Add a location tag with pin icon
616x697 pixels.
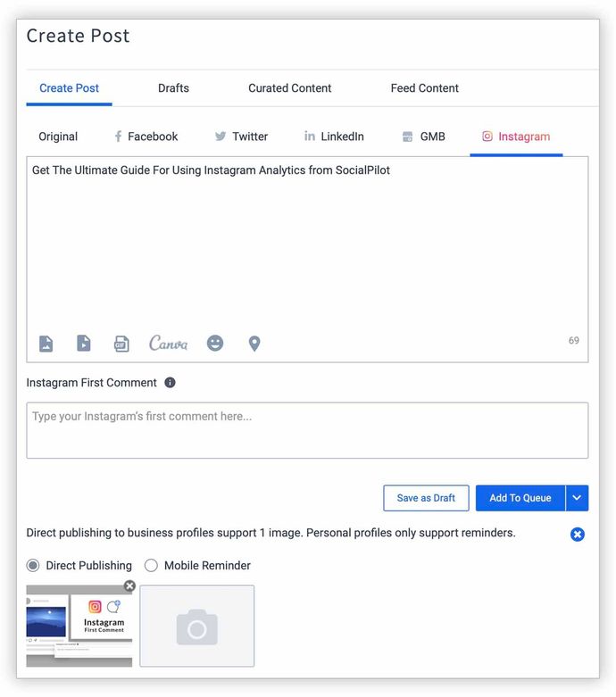(x=254, y=344)
